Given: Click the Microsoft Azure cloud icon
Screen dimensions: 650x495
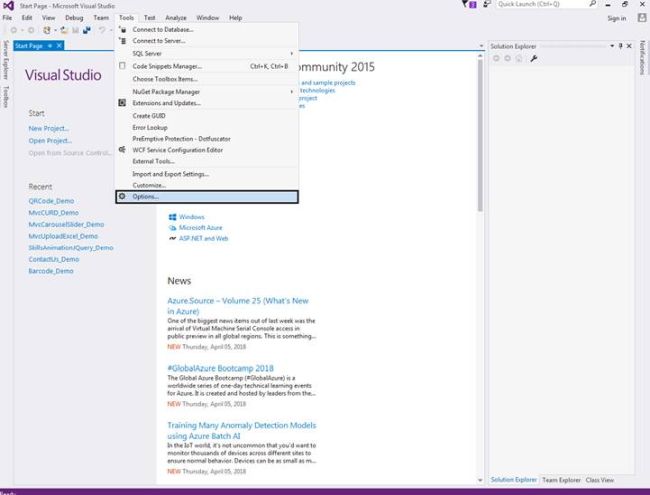Looking at the screenshot, I should point(172,228).
